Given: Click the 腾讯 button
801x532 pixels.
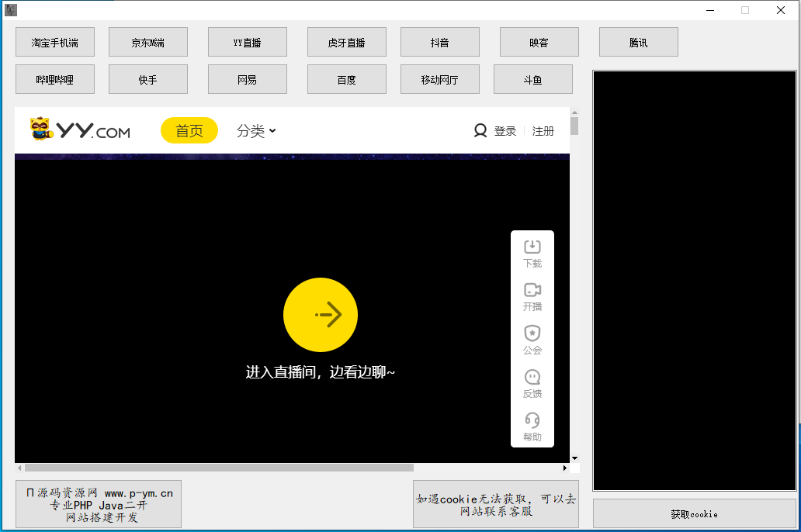Looking at the screenshot, I should click(639, 42).
